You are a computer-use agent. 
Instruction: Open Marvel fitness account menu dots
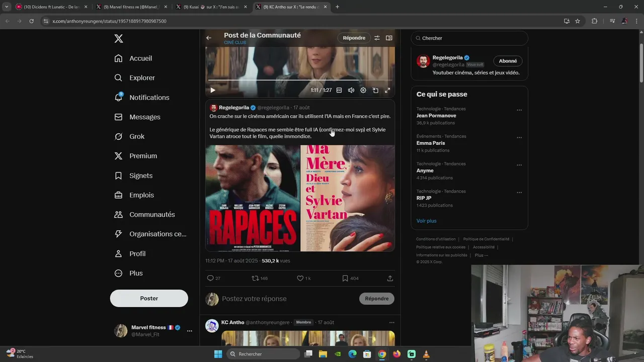tap(190, 331)
